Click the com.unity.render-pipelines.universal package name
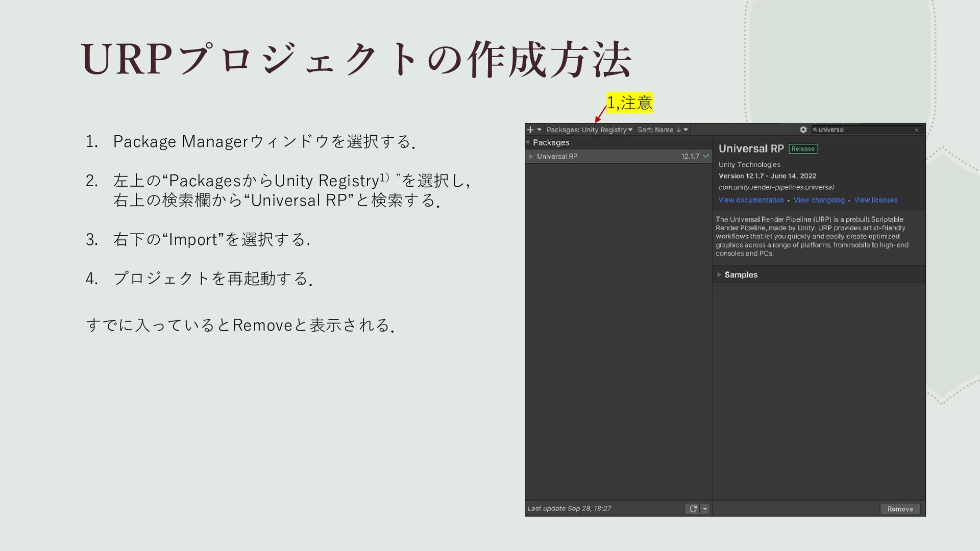Screen dimensions: 980x551 776,187
